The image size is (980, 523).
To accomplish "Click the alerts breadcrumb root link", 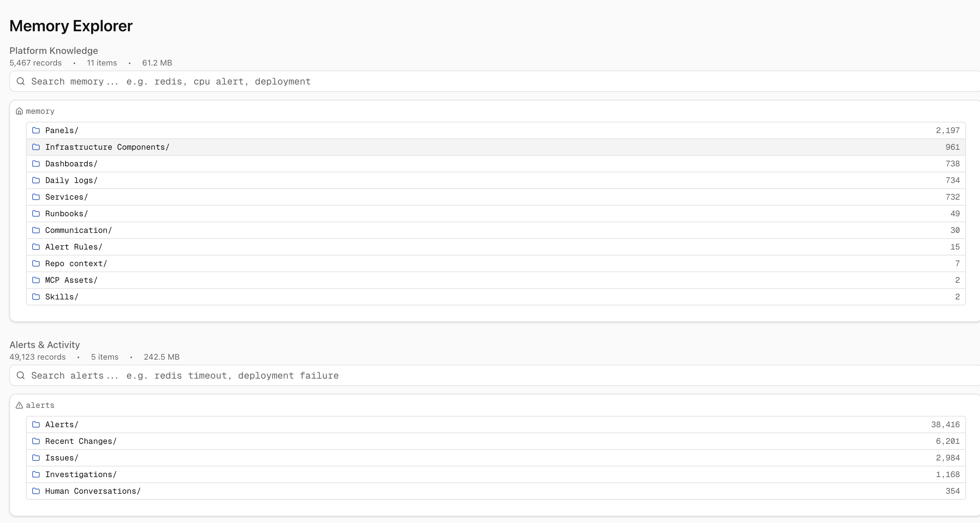I will coord(40,405).
